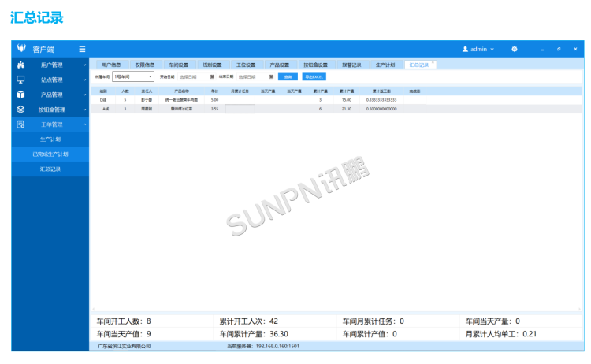Collapse the 工单管理 sidebar menu
This screenshot has width=591, height=364.
coord(84,124)
